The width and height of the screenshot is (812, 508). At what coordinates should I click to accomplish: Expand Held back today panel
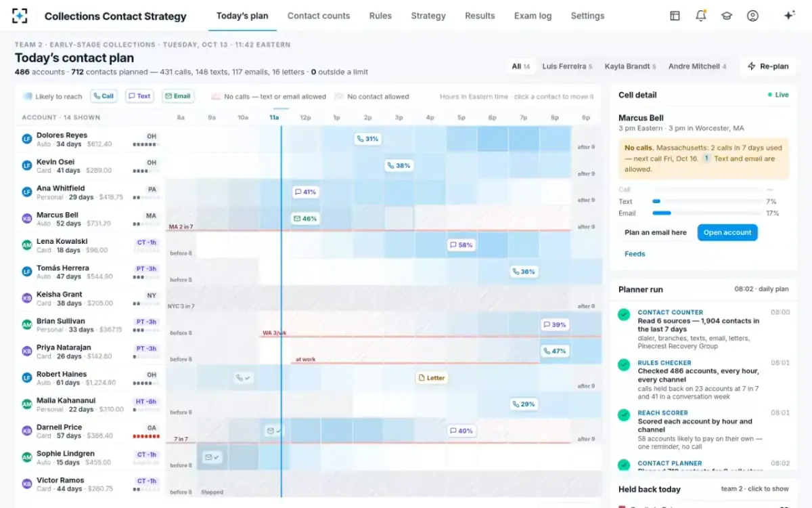click(x=704, y=489)
